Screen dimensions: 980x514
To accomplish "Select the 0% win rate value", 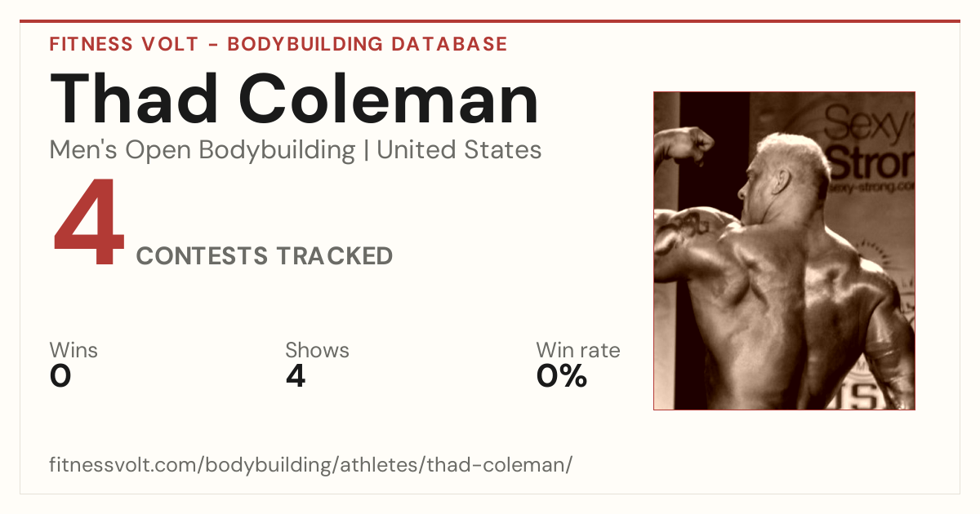I will [x=562, y=376].
